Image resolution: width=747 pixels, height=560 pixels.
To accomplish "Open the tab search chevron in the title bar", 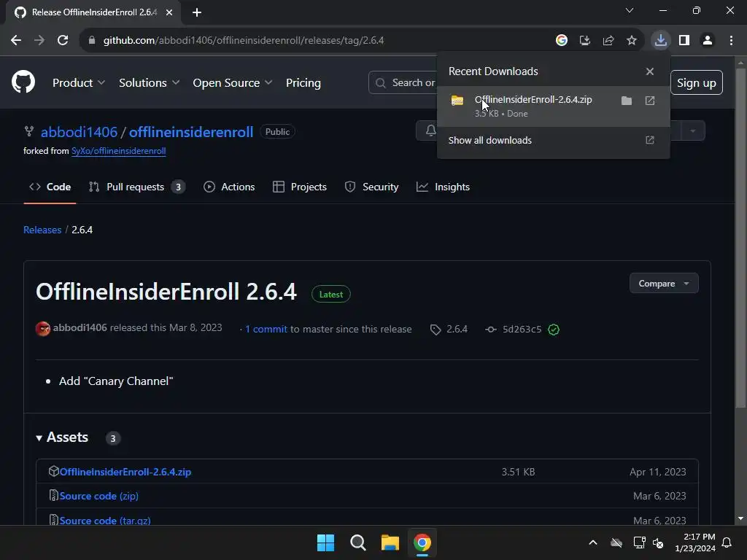I will click(630, 10).
